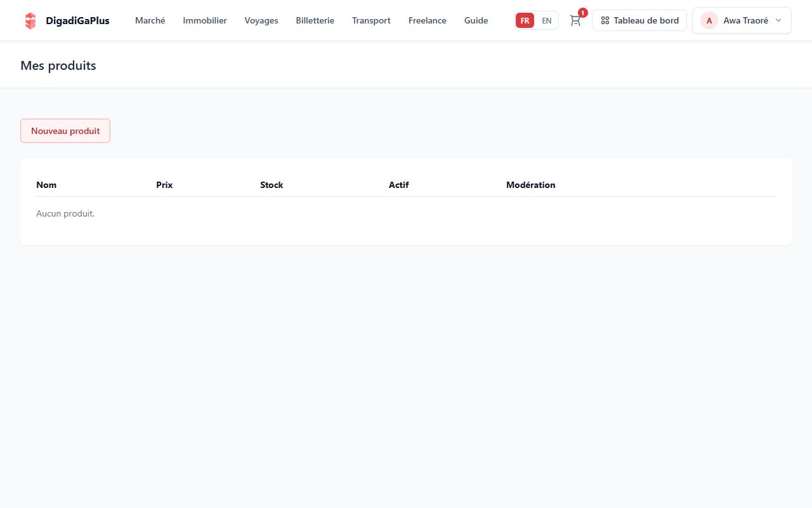This screenshot has height=508, width=812.
Task: Click the Prix column header
Action: pos(164,185)
